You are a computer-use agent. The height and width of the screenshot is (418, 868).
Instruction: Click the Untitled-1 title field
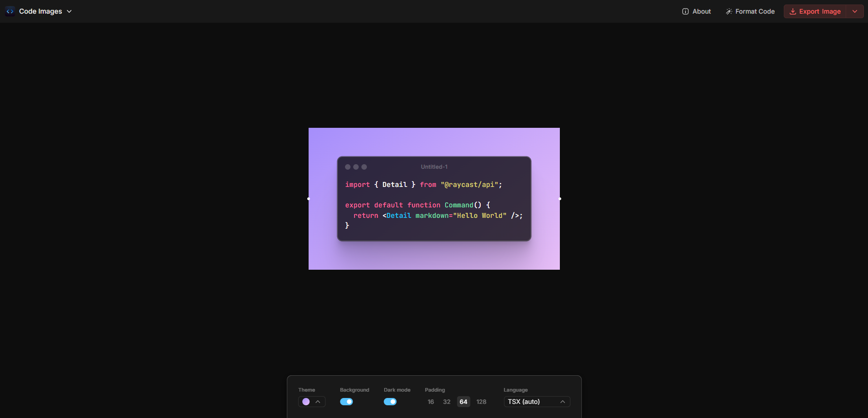[434, 167]
